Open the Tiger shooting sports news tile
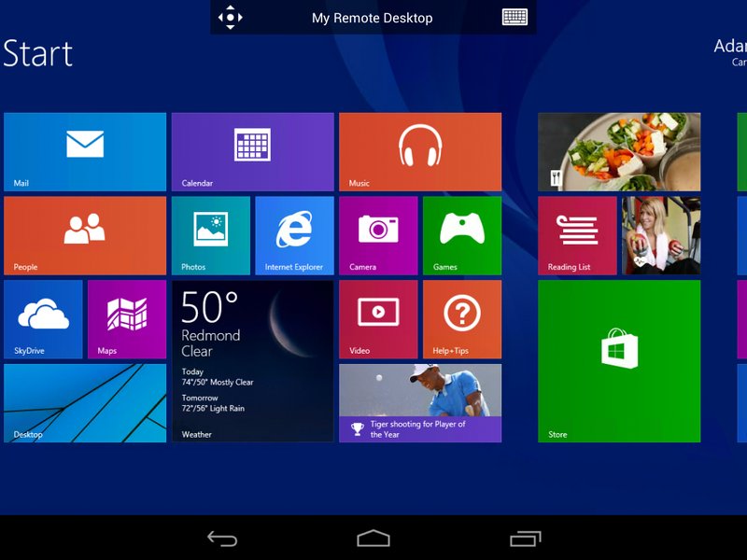This screenshot has width=747, height=560. pos(420,403)
